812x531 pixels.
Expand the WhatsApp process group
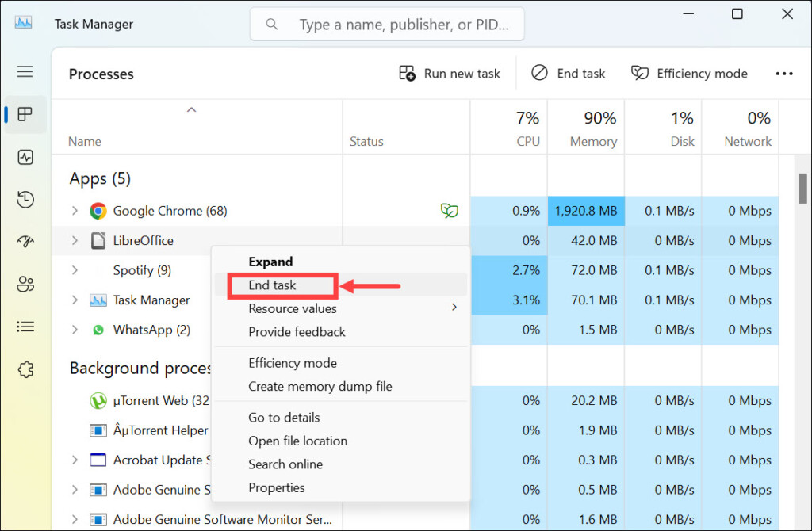point(75,330)
